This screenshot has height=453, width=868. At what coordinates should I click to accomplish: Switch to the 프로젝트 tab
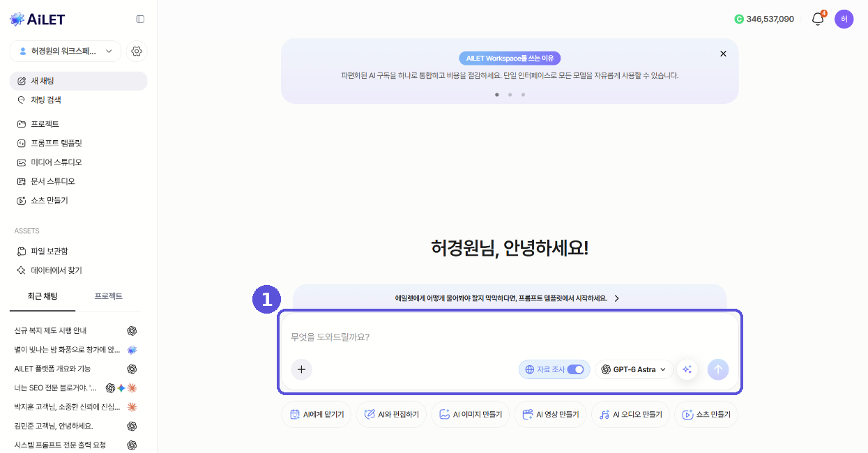click(x=109, y=296)
